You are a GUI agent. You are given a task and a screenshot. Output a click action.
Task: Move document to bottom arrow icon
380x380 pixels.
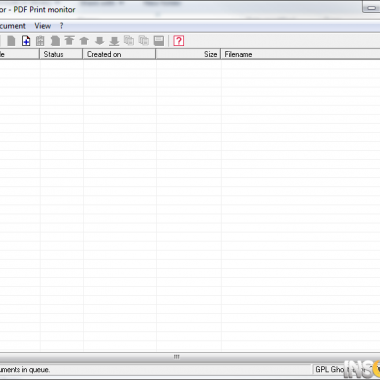click(114, 41)
